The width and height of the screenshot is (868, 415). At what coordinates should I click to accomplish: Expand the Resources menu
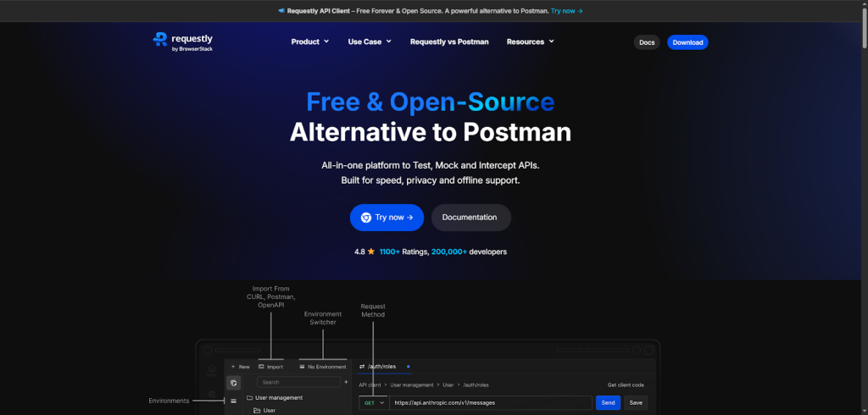(530, 41)
